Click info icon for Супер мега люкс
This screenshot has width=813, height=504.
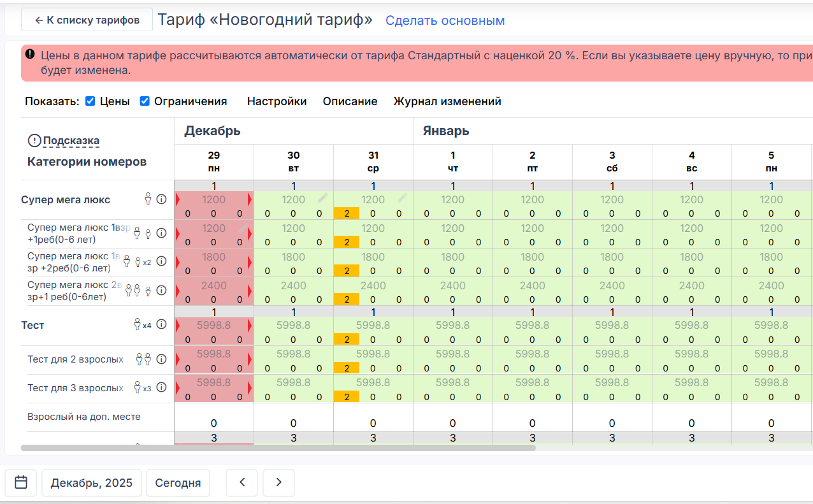click(161, 199)
